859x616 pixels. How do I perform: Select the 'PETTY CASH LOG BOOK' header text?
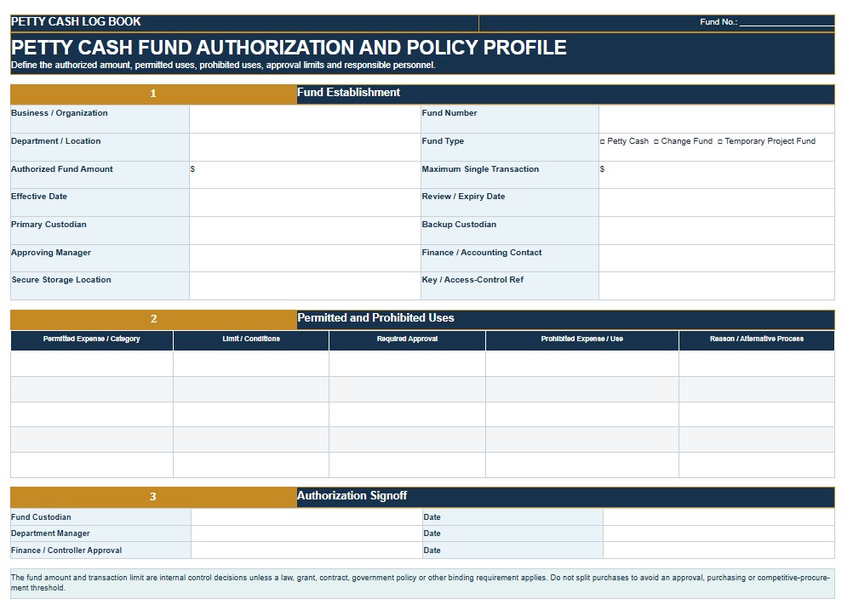pyautogui.click(x=76, y=22)
